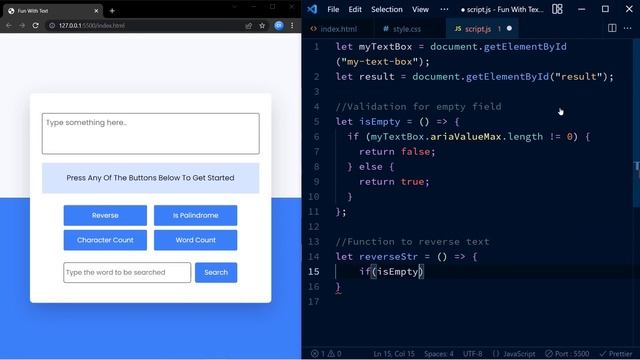Reload the browser page
Image resolution: width=640 pixels, height=360 pixels.
tap(36, 25)
